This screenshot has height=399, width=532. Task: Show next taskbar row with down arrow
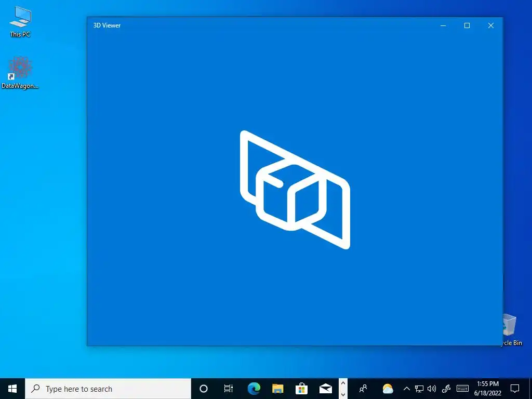pos(343,394)
